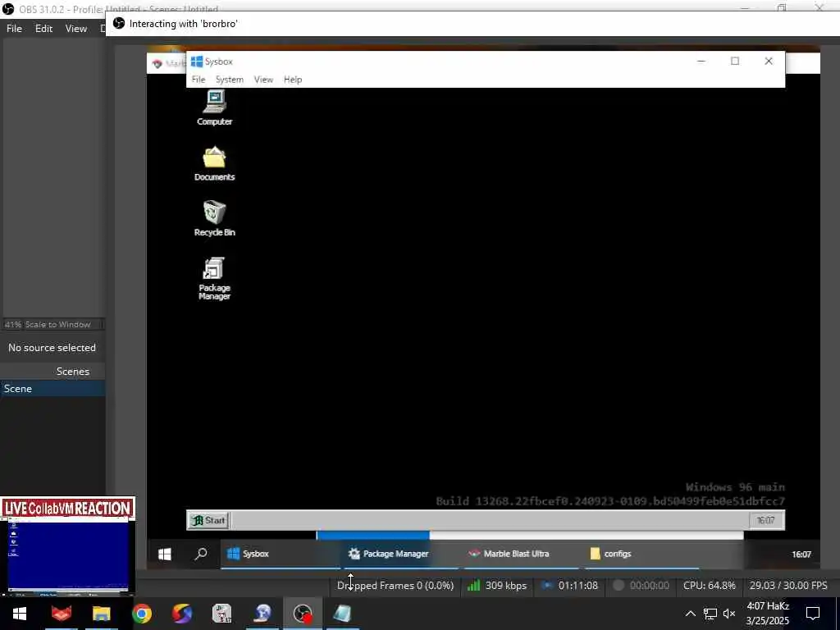Viewport: 840px width, 630px height.
Task: Open the Sysbox Help menu
Action: tap(293, 80)
